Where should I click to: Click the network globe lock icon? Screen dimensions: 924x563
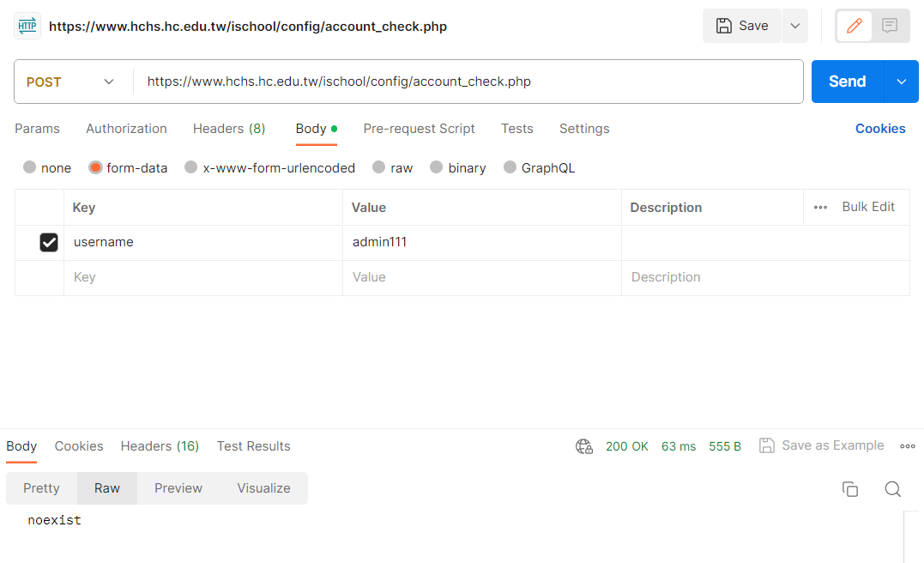pyautogui.click(x=584, y=446)
